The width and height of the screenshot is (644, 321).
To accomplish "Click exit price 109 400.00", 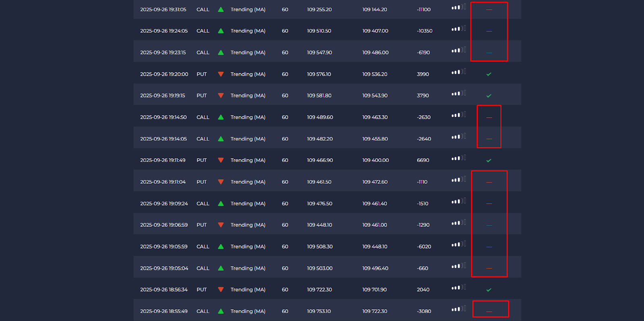I will point(375,160).
